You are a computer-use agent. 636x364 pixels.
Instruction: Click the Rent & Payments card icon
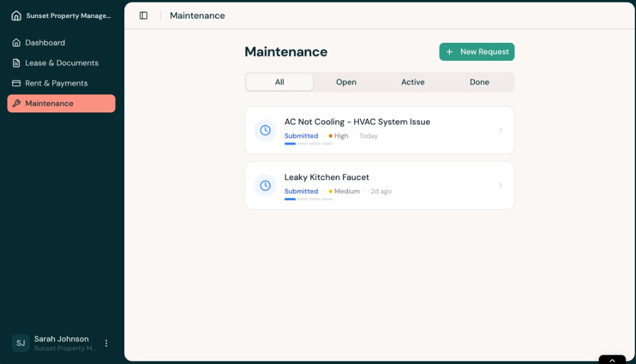pyautogui.click(x=15, y=83)
